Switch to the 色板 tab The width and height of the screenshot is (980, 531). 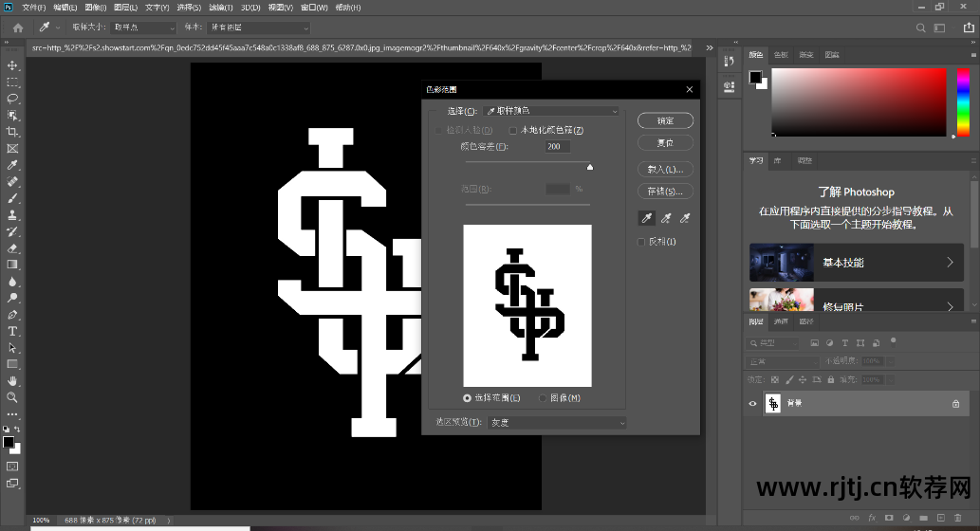782,55
